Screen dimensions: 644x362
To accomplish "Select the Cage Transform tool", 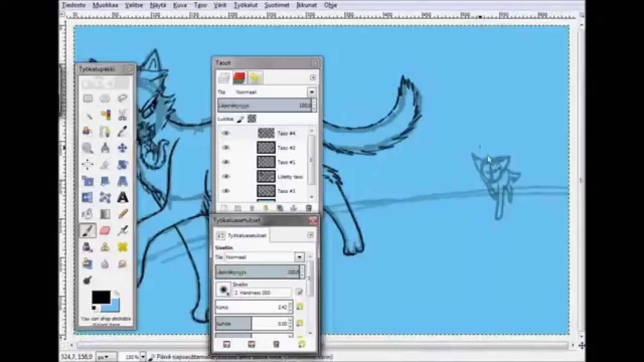I will 105,198.
